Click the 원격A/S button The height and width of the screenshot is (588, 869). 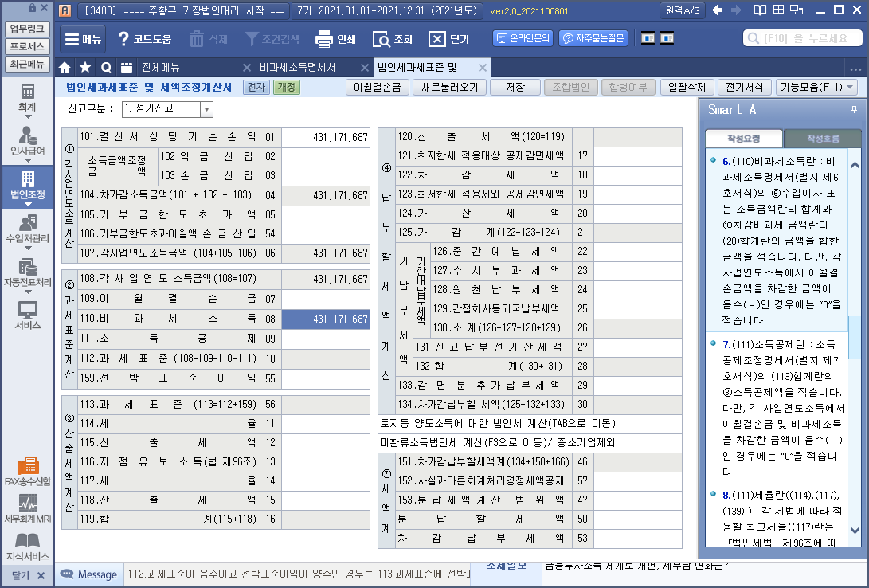click(x=683, y=10)
